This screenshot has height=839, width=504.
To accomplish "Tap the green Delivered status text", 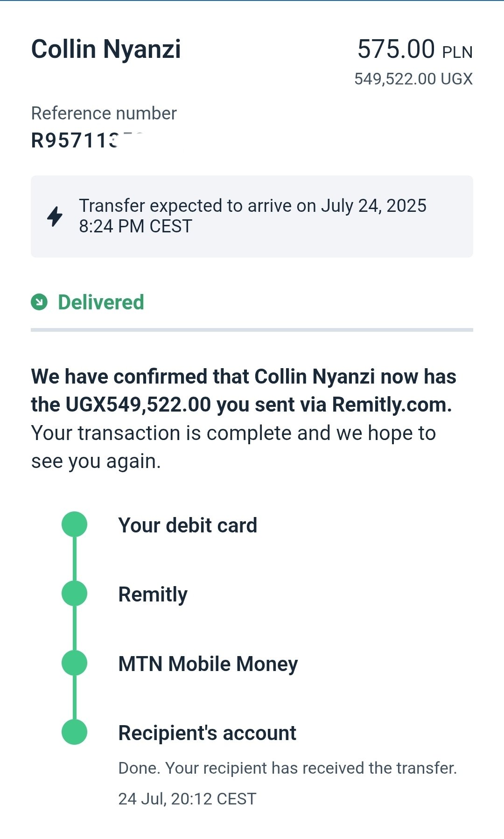I will pyautogui.click(x=101, y=302).
